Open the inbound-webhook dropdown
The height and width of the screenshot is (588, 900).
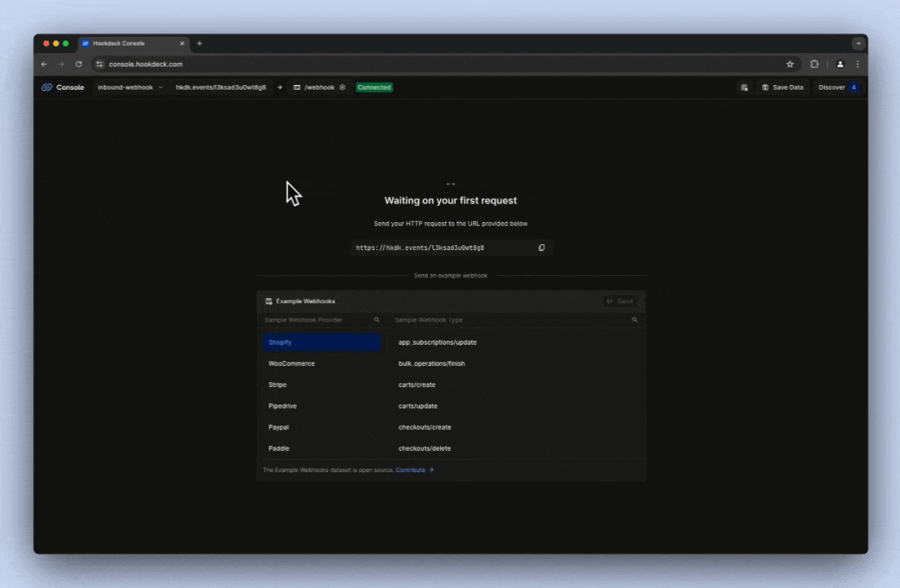pyautogui.click(x=131, y=87)
